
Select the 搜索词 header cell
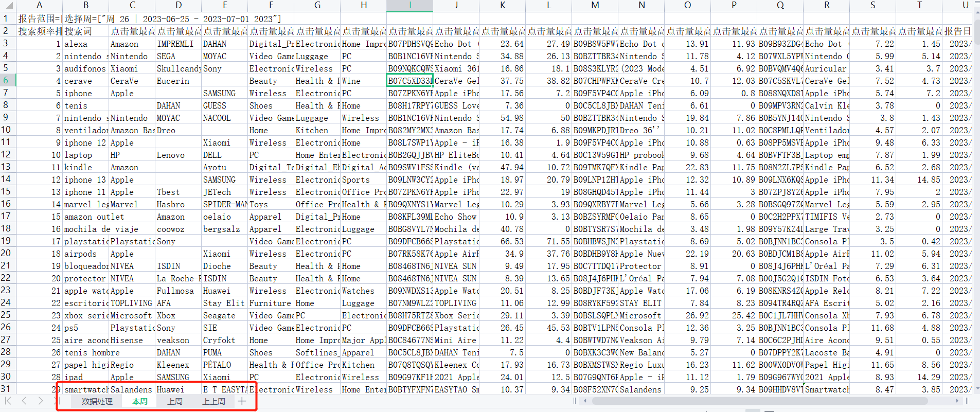(x=86, y=31)
